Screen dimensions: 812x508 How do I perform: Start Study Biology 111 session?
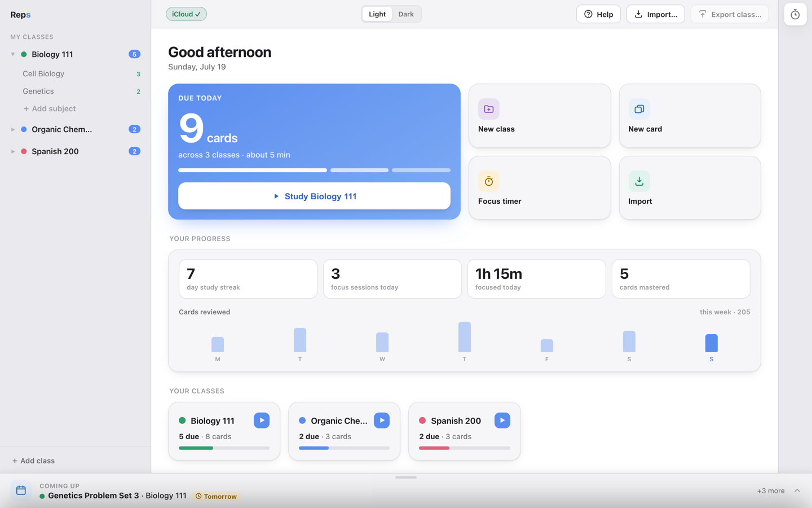pos(314,196)
